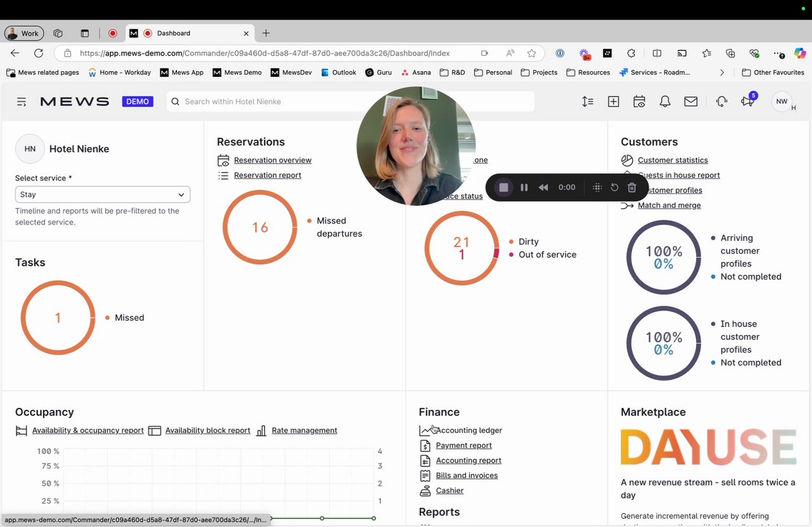The height and width of the screenshot is (527, 812).
Task: Open the new reservation plus-square icon
Action: click(x=613, y=101)
